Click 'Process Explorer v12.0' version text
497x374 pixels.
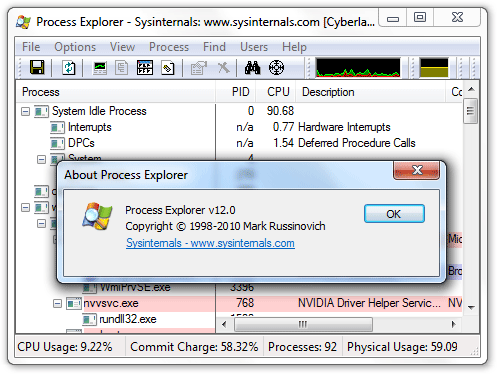click(x=180, y=210)
